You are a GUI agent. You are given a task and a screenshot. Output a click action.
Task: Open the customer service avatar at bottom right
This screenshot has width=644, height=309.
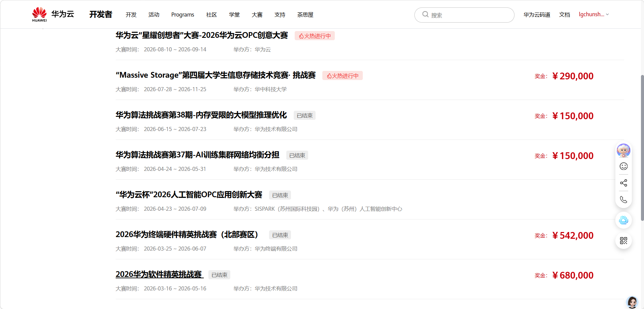coord(632,302)
